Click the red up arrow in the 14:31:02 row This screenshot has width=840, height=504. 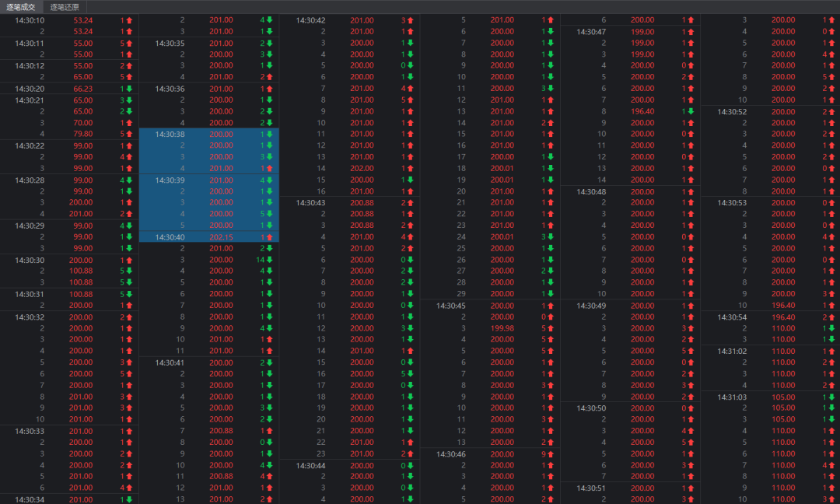831,352
